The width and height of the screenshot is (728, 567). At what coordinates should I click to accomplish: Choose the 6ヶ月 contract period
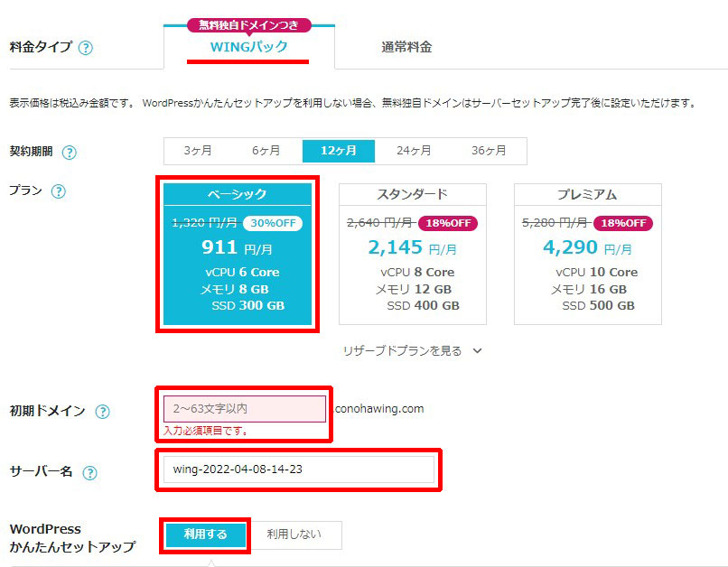[x=266, y=151]
